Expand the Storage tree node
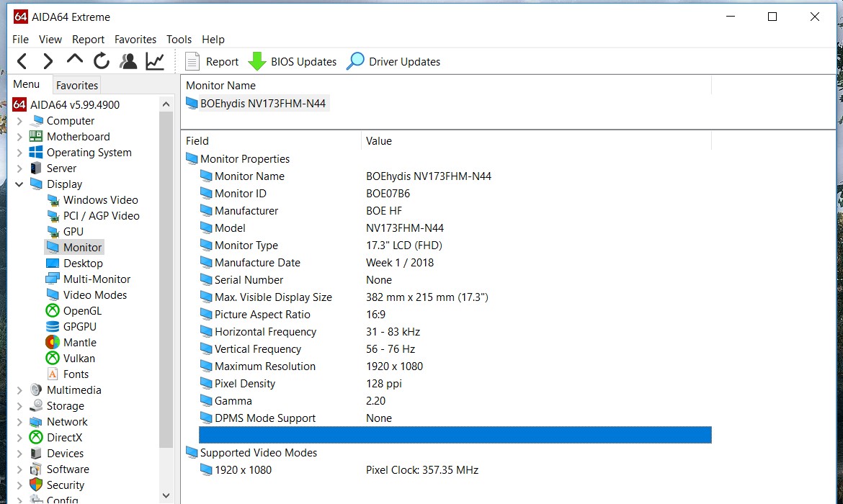 click(x=19, y=406)
